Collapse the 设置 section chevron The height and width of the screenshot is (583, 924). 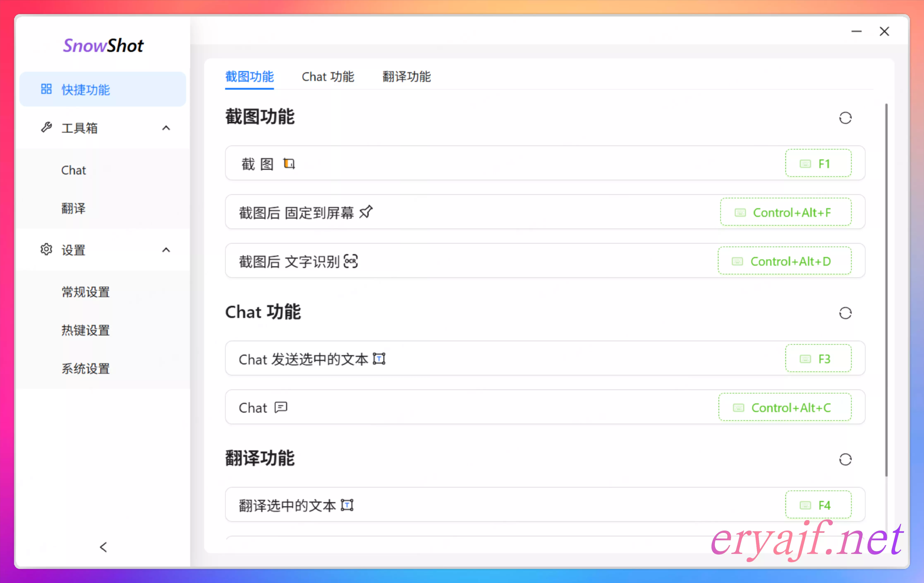pos(166,250)
